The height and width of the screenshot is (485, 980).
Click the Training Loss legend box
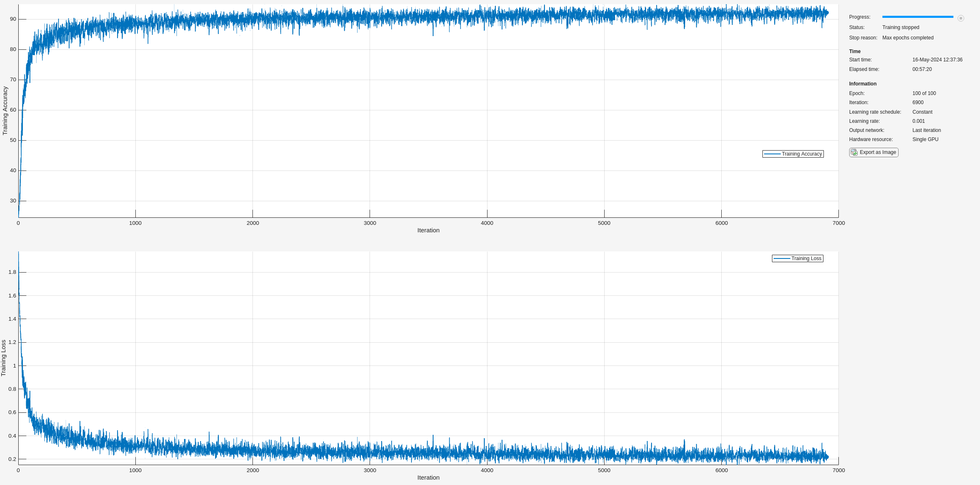(x=797, y=258)
